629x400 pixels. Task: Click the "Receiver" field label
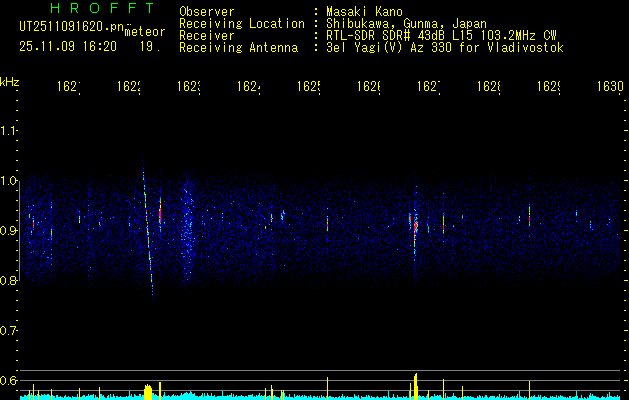tap(207, 36)
